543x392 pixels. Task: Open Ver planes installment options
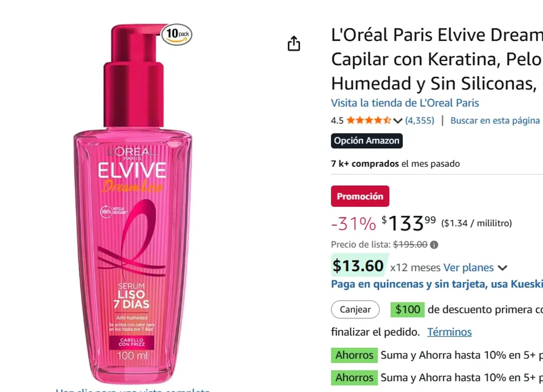coord(468,268)
